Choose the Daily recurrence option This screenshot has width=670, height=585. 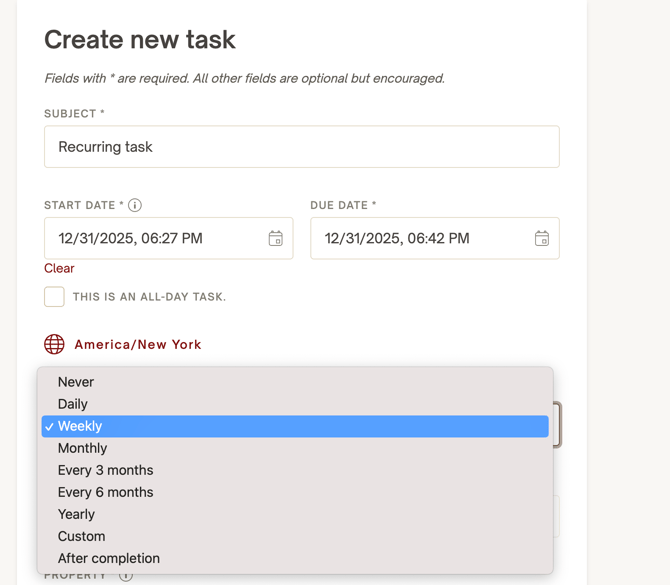73,404
